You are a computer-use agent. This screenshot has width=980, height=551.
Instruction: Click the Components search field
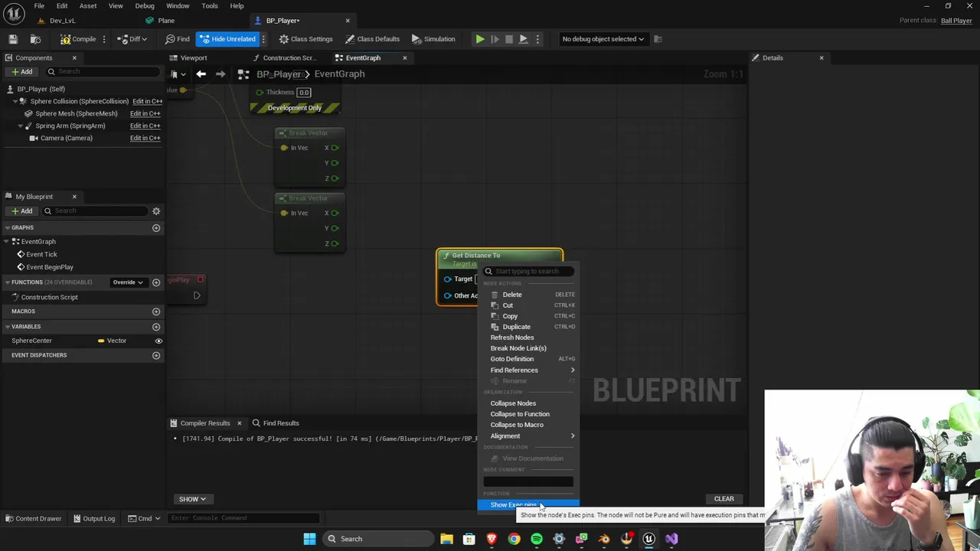(x=103, y=72)
